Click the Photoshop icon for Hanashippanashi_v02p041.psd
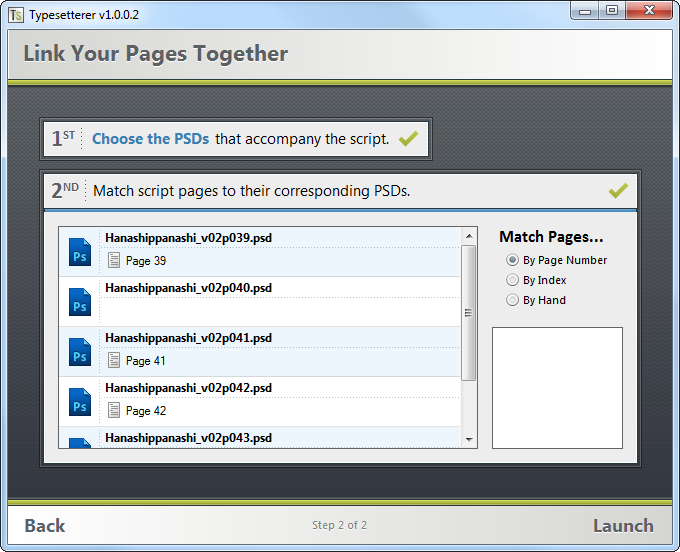Image resolution: width=680 pixels, height=552 pixels. (80, 352)
